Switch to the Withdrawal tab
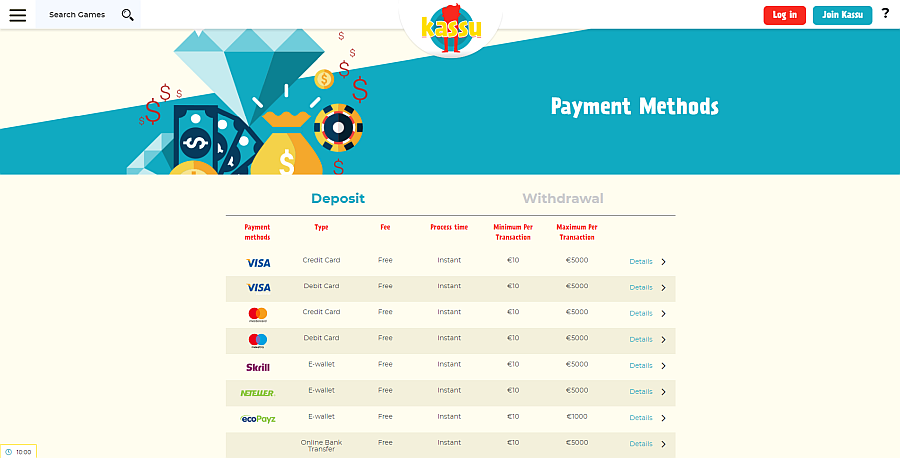Image resolution: width=900 pixels, height=458 pixels. point(563,199)
